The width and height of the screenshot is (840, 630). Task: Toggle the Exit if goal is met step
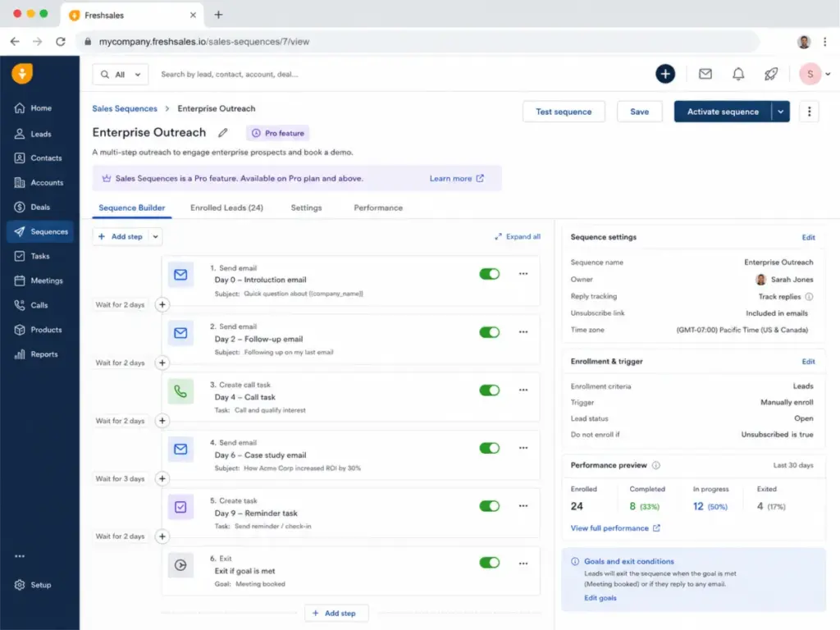click(x=489, y=563)
